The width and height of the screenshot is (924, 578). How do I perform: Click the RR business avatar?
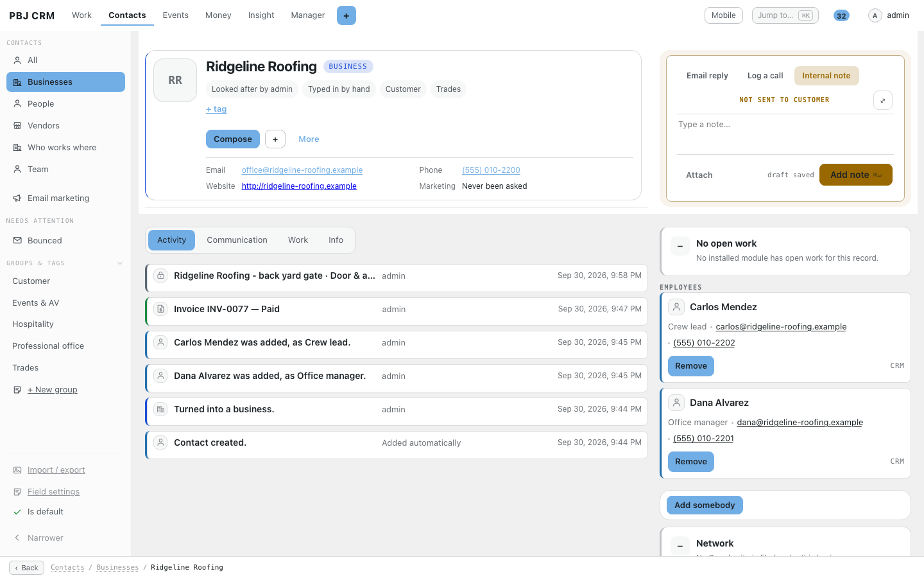(175, 80)
